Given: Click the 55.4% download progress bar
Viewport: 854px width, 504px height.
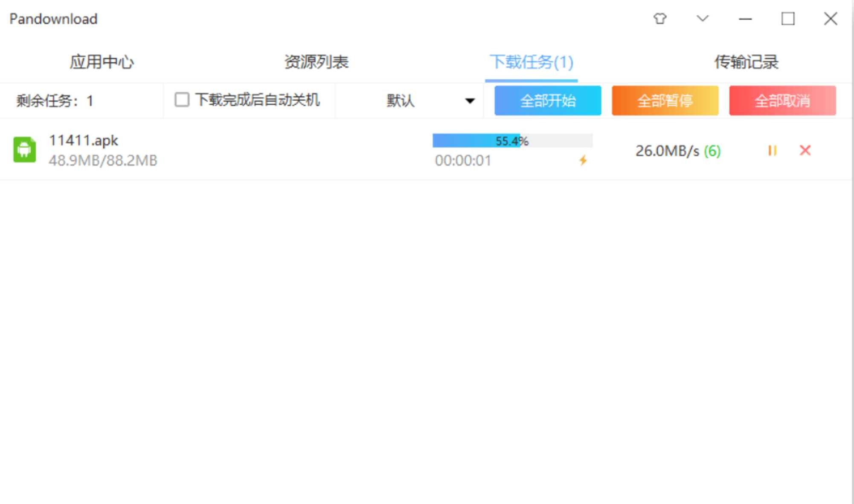Looking at the screenshot, I should tap(512, 141).
